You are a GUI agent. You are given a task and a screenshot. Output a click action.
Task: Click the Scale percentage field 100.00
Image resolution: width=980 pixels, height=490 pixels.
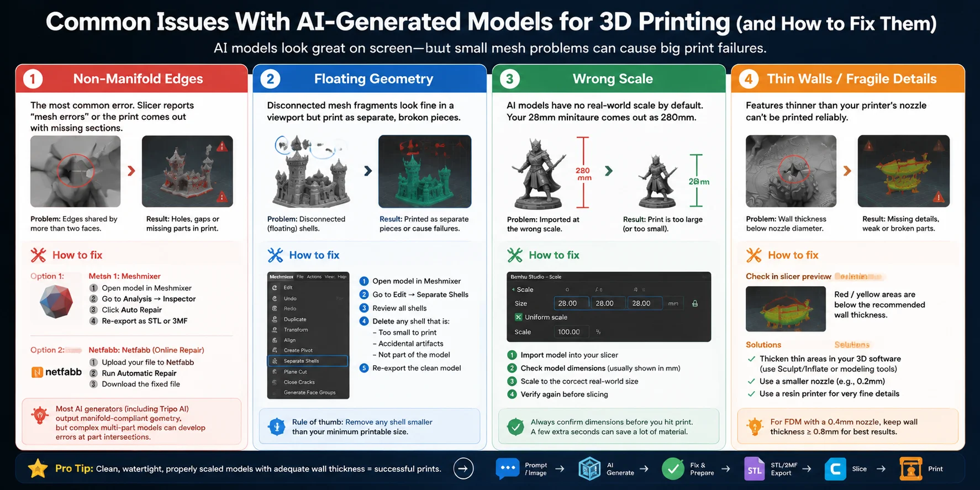tap(571, 332)
